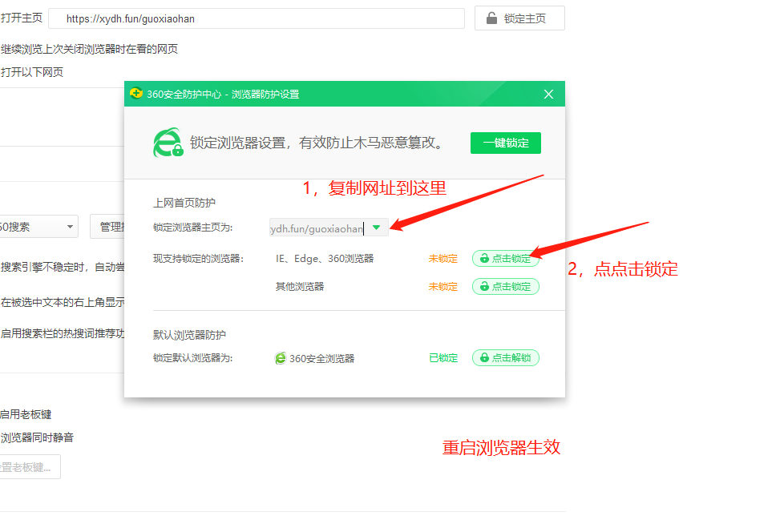Click the 360 browser lock logo icon
This screenshot has height=532, width=784.
point(168,143)
